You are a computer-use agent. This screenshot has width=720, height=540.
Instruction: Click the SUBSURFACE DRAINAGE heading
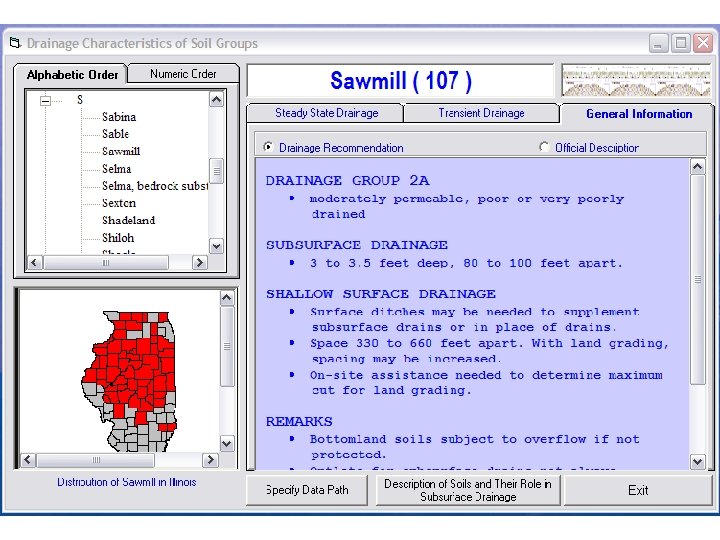coord(356,245)
